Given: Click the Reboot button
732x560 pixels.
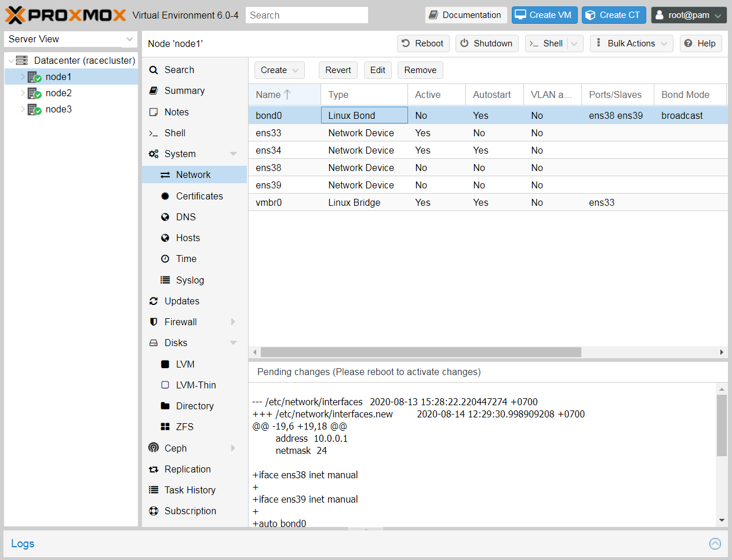Looking at the screenshot, I should tap(423, 43).
